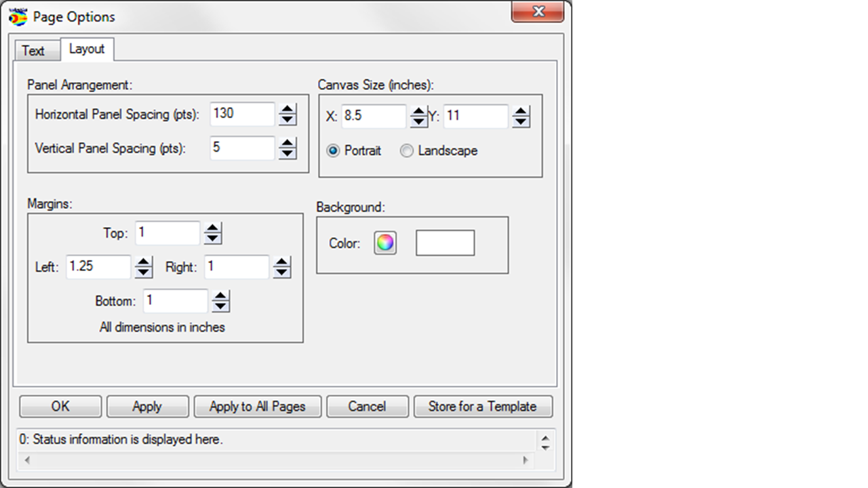Decrease Left margin using down arrow

pos(143,272)
